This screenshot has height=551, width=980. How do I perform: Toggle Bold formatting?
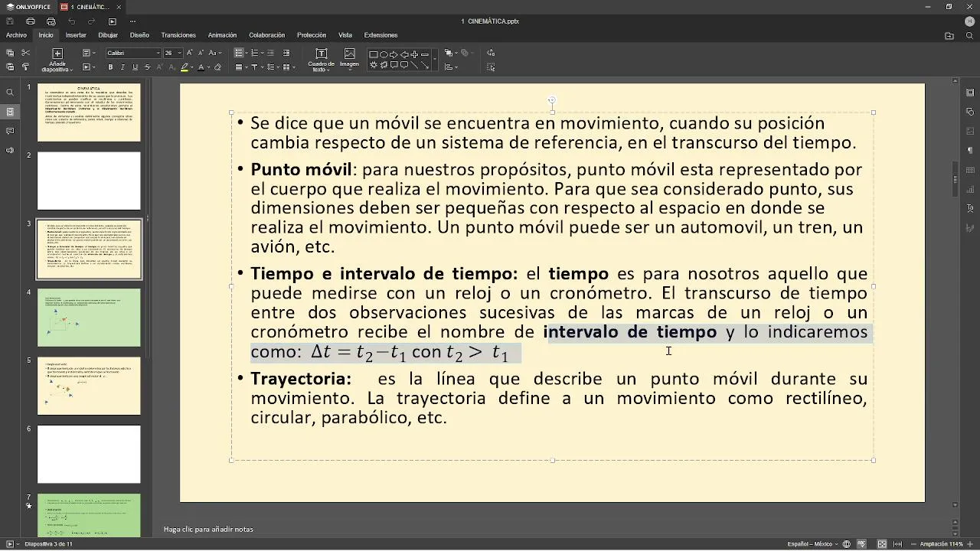110,67
